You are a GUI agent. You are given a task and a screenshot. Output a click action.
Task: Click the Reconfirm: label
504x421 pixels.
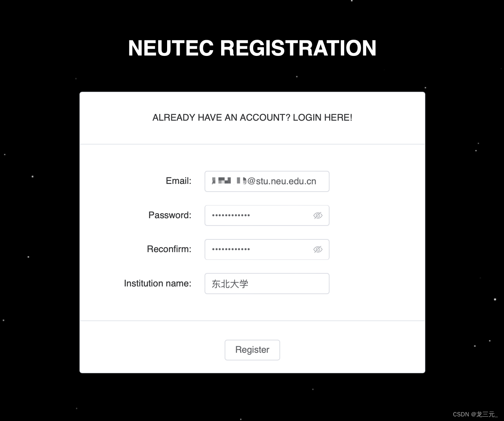[x=169, y=249]
